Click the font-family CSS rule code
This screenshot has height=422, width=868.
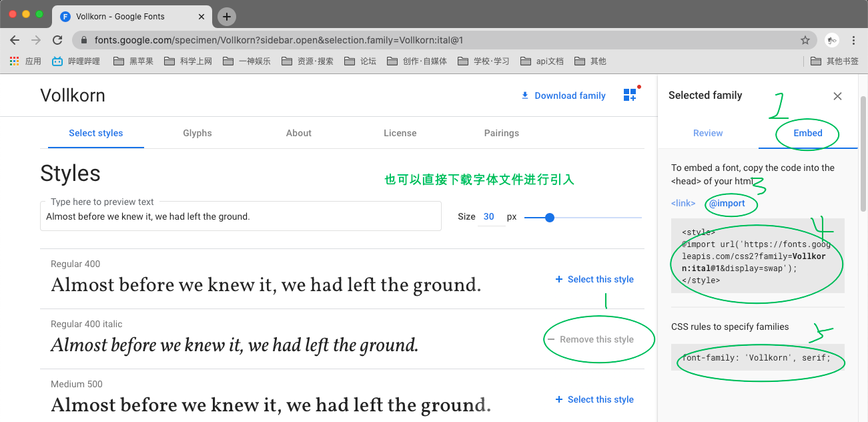pyautogui.click(x=758, y=357)
